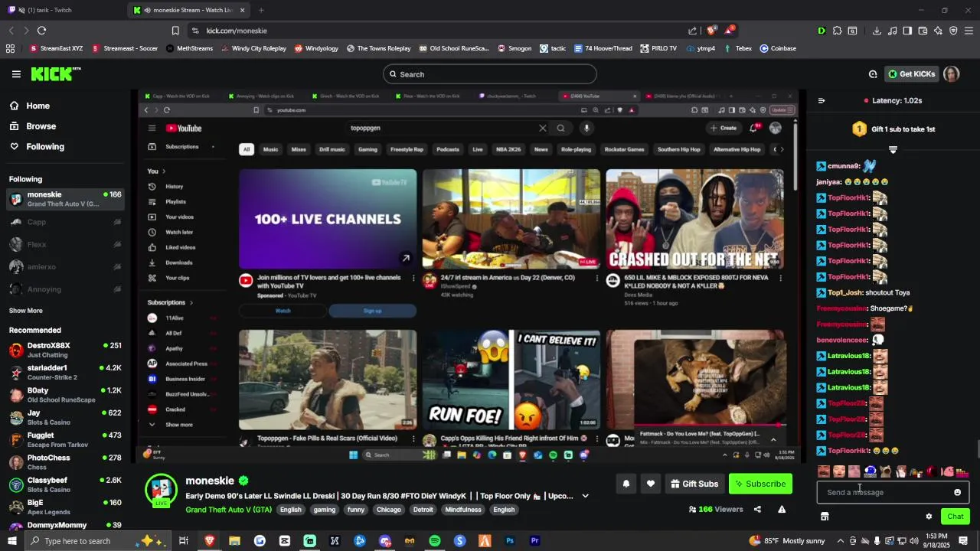Open the StreamEast XYZ bookmark
The height and width of the screenshot is (551, 980).
56,48
